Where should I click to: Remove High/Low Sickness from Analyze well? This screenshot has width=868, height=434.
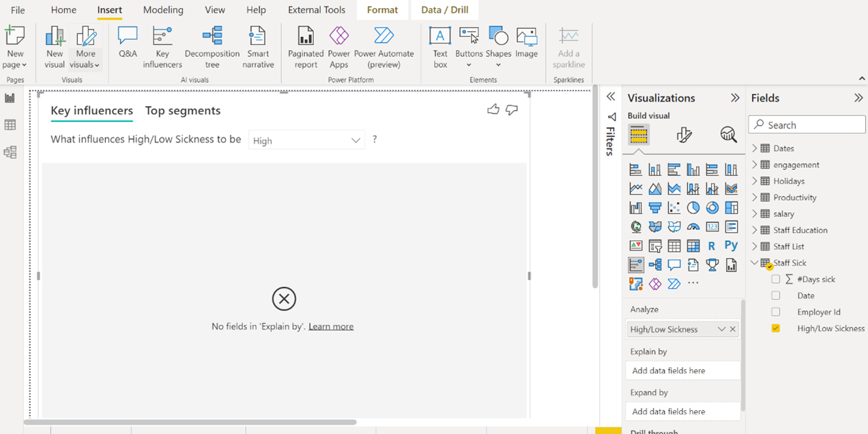(x=733, y=329)
